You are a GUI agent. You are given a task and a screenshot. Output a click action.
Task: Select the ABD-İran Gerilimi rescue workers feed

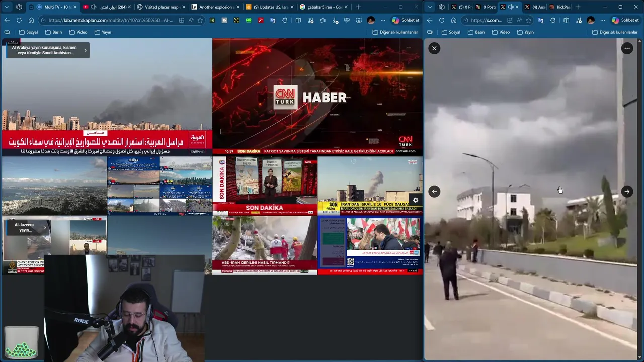pos(265,245)
